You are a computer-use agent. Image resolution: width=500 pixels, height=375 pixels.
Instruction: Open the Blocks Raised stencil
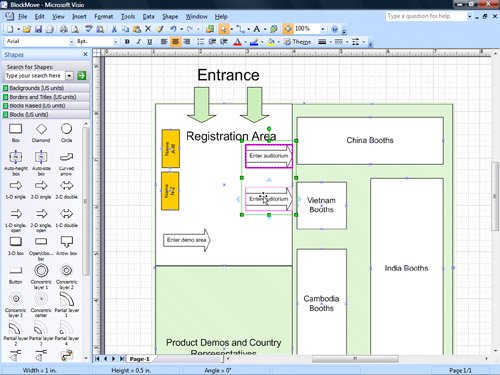click(x=46, y=106)
